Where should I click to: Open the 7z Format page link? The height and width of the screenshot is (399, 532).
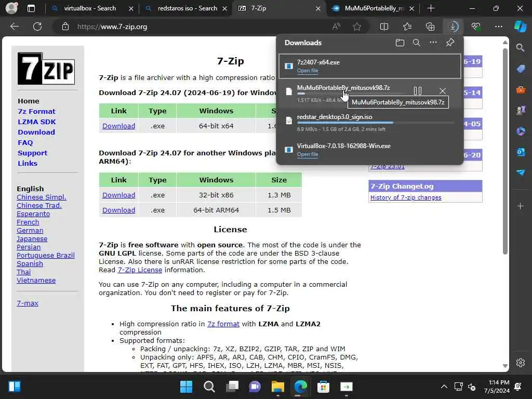tap(37, 111)
